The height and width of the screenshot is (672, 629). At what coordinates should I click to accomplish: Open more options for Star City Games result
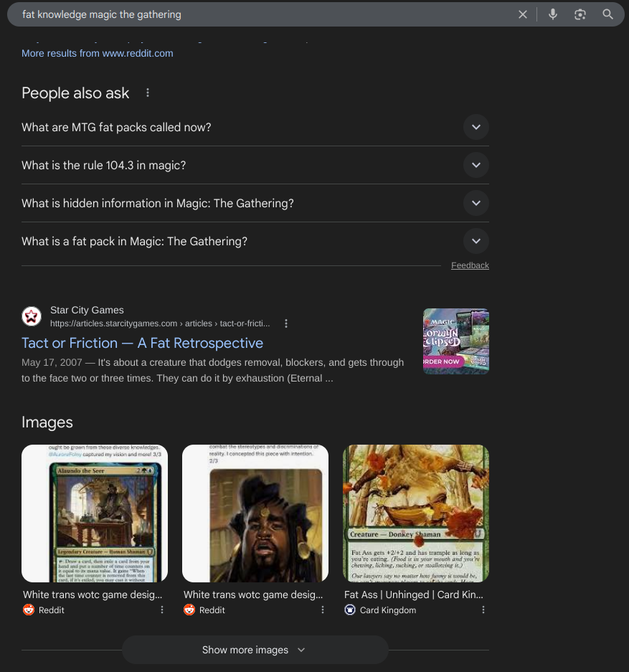(x=286, y=323)
